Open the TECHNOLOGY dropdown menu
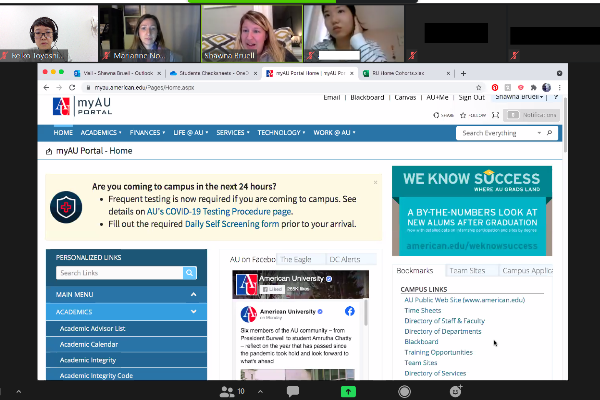Viewport: 600px width, 400px height. (281, 132)
